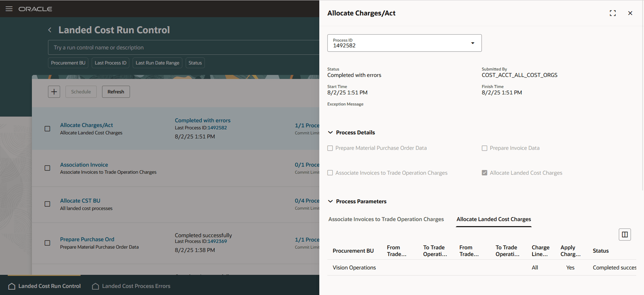Collapse the Process Parameters section
644x295 pixels.
coord(330,202)
